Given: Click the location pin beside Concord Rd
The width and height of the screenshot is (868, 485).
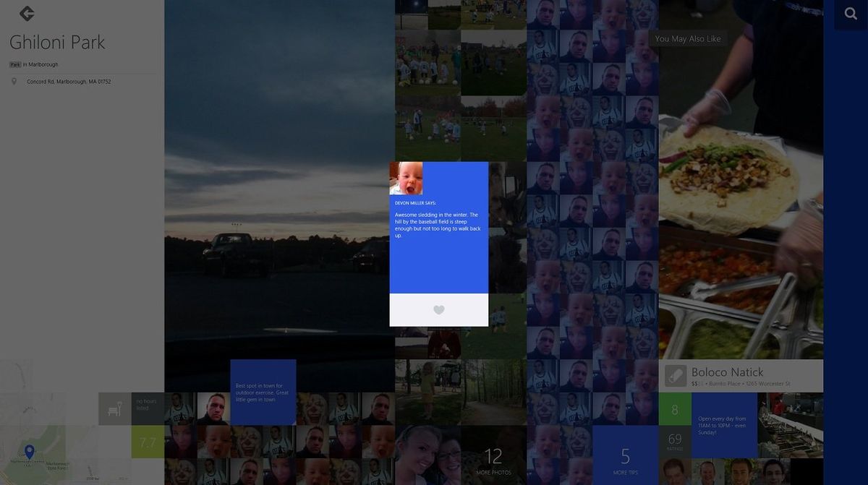Looking at the screenshot, I should (14, 81).
